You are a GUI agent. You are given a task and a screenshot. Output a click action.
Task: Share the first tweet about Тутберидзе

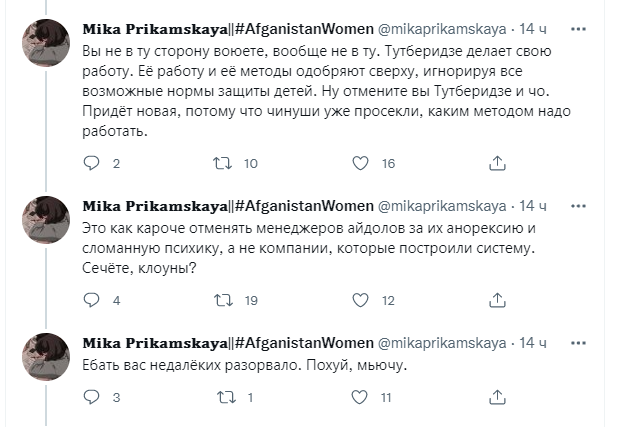495,163
